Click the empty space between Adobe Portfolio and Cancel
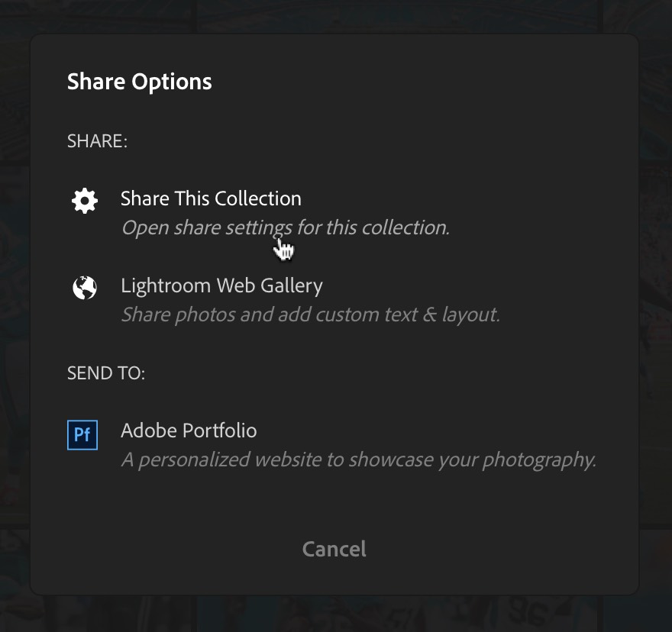Screen dimensions: 672x632 tap(334, 504)
